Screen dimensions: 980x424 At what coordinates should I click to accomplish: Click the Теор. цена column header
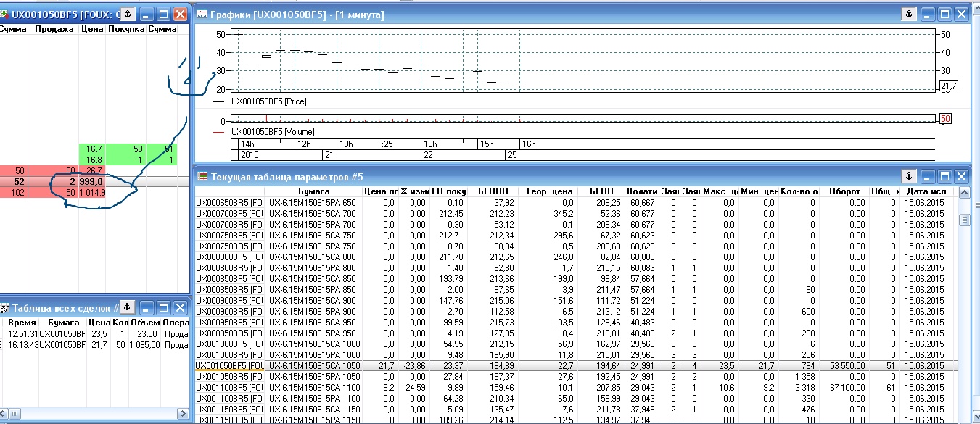548,191
